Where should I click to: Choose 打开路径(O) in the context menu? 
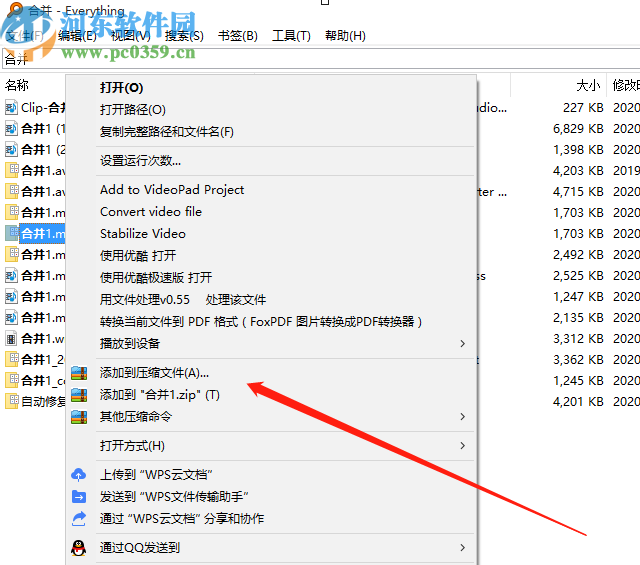(x=133, y=110)
